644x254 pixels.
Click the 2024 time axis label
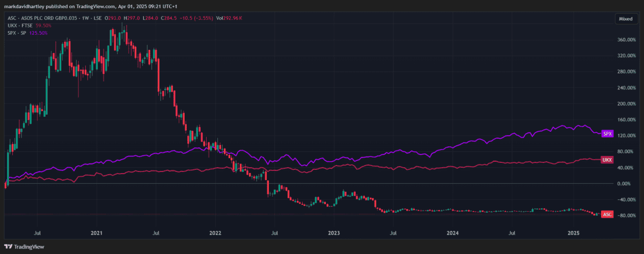[x=452, y=233]
